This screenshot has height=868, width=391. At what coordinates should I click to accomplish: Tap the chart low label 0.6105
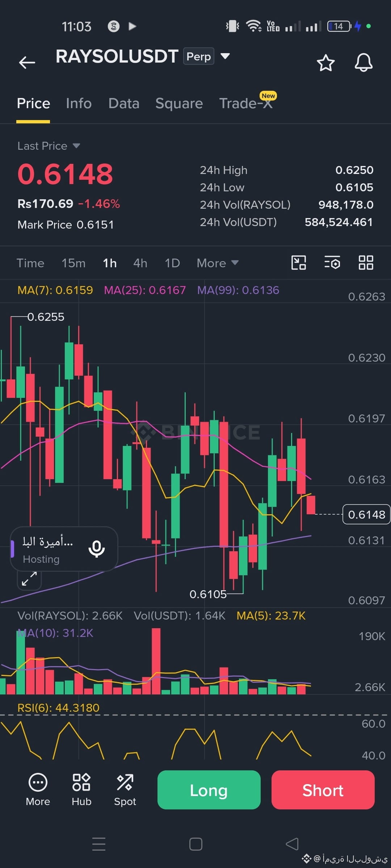tap(208, 594)
